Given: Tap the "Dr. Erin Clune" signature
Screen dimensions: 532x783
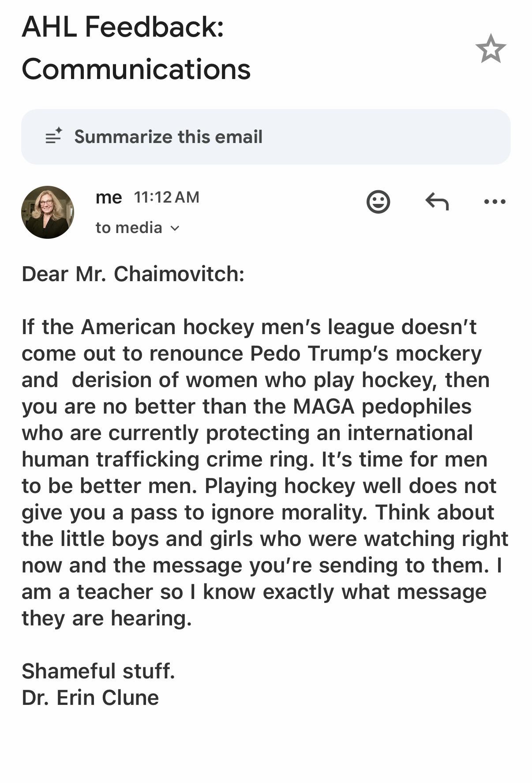Looking at the screenshot, I should (90, 698).
